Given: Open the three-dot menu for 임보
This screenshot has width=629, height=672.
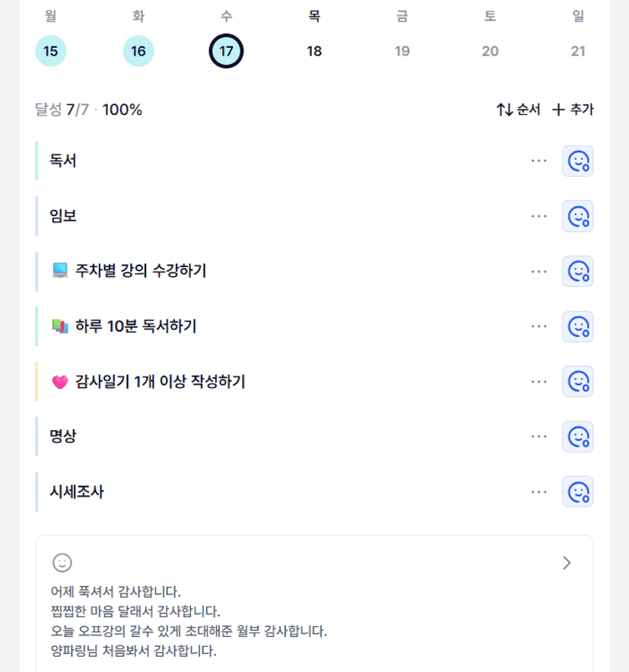Looking at the screenshot, I should click(539, 216).
